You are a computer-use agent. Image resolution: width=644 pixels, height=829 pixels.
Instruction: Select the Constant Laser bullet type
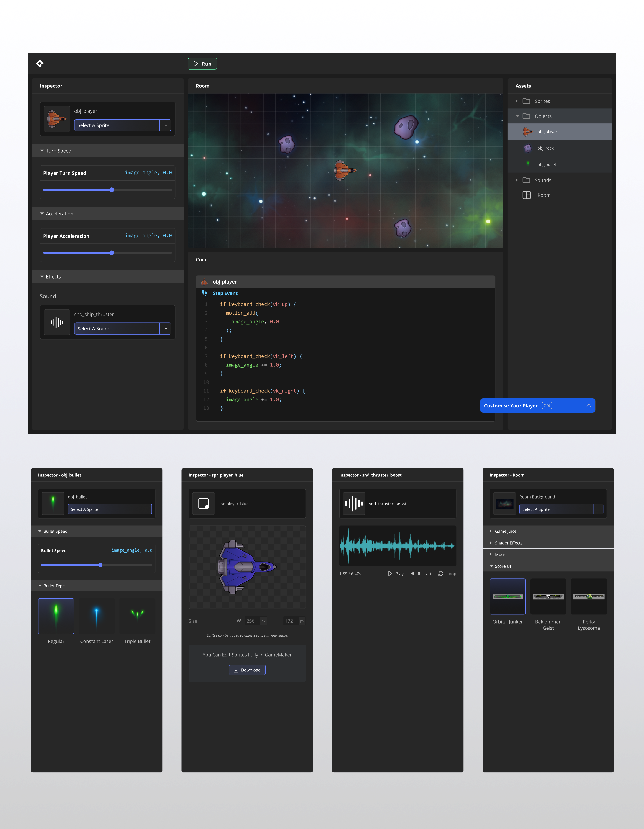[96, 616]
